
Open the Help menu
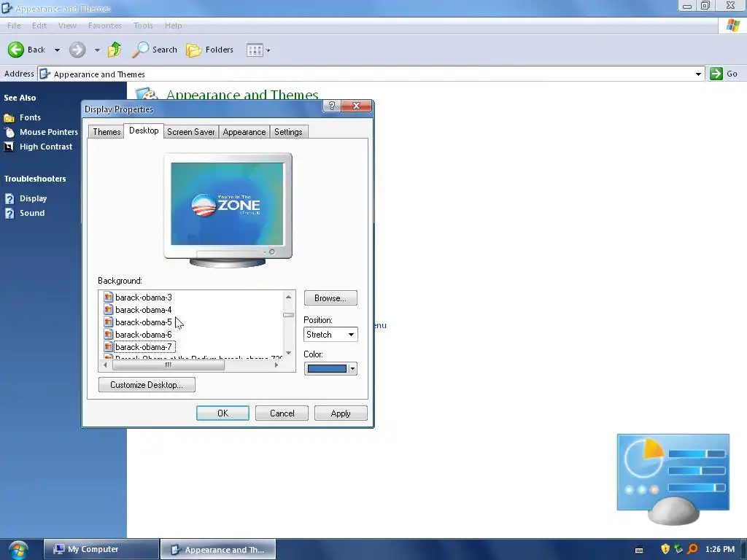pyautogui.click(x=174, y=26)
